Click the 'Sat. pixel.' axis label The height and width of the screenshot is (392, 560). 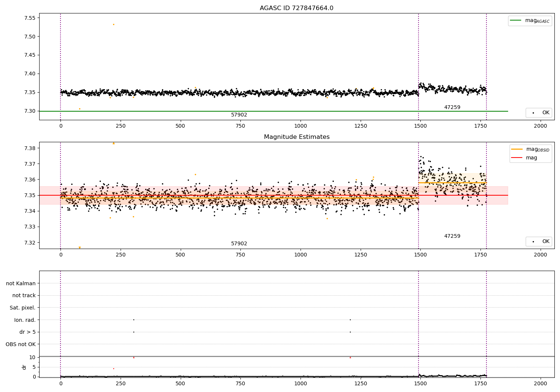click(x=23, y=308)
